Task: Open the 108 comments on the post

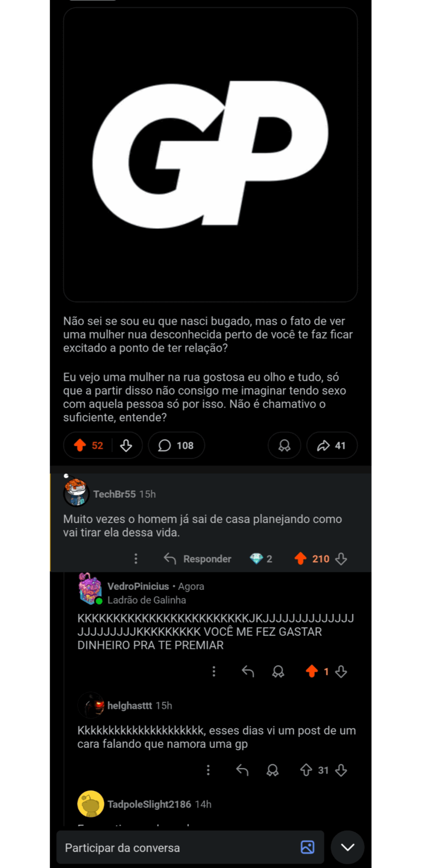Action: pyautogui.click(x=176, y=446)
